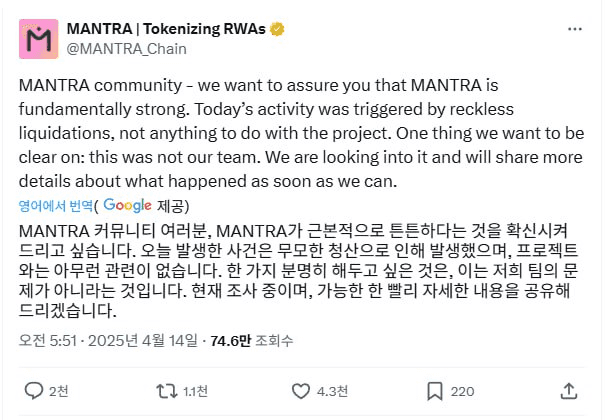Click the '영어에서 번역' translation link
Screen dimensions: 608x420
point(55,205)
